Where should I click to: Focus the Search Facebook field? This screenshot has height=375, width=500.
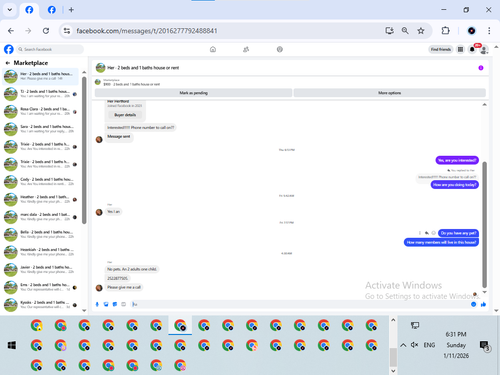click(x=50, y=49)
